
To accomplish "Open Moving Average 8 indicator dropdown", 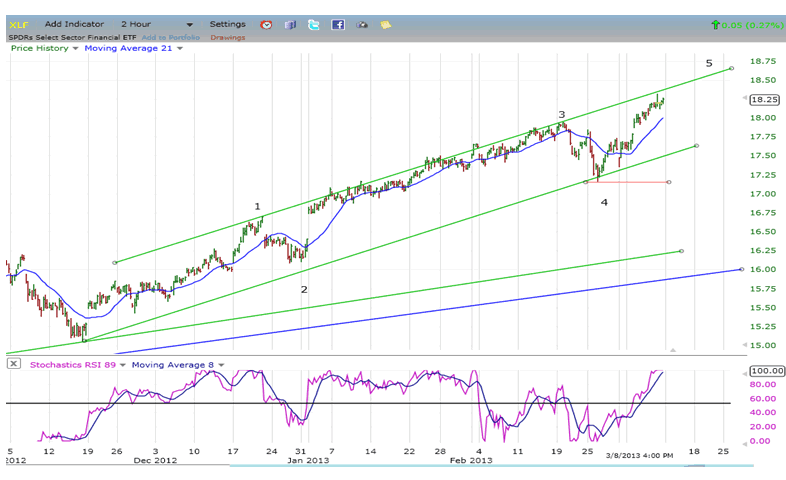I will (219, 364).
